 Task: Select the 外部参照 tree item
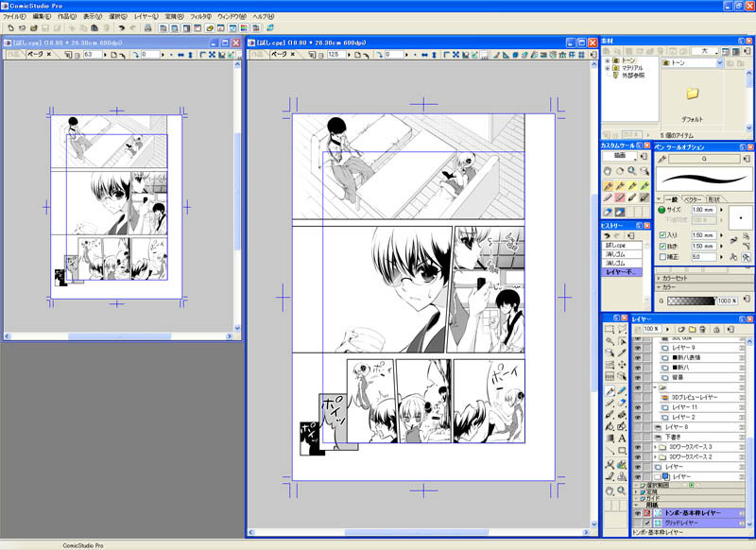[x=632, y=76]
